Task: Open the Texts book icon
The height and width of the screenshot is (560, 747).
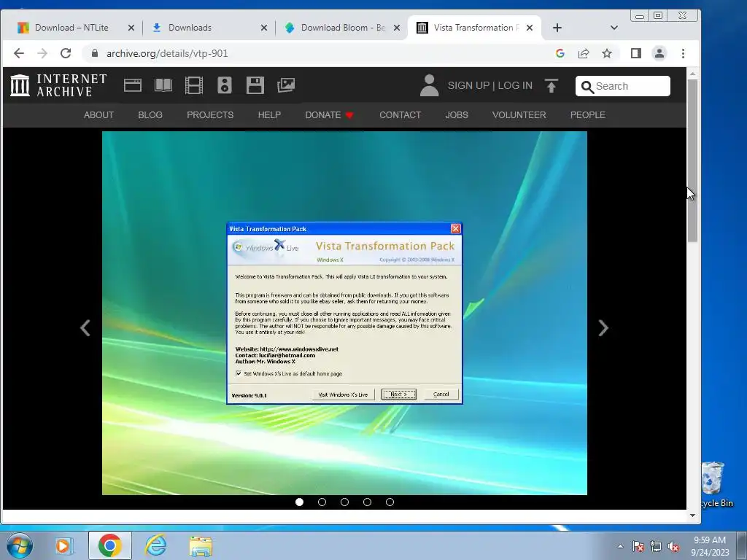Action: click(x=163, y=85)
